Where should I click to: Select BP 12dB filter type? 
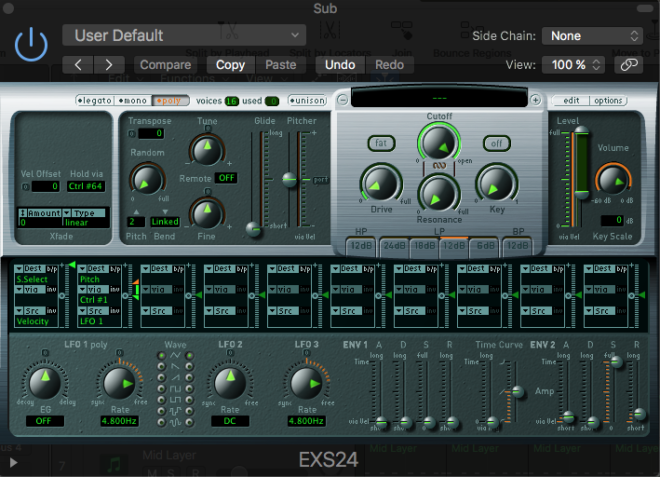(x=517, y=246)
